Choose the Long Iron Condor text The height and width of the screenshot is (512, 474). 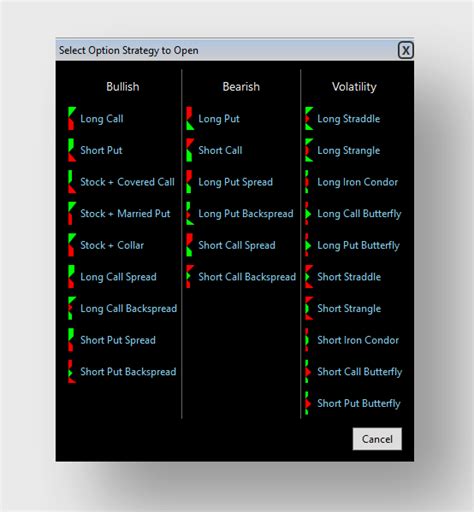(358, 182)
